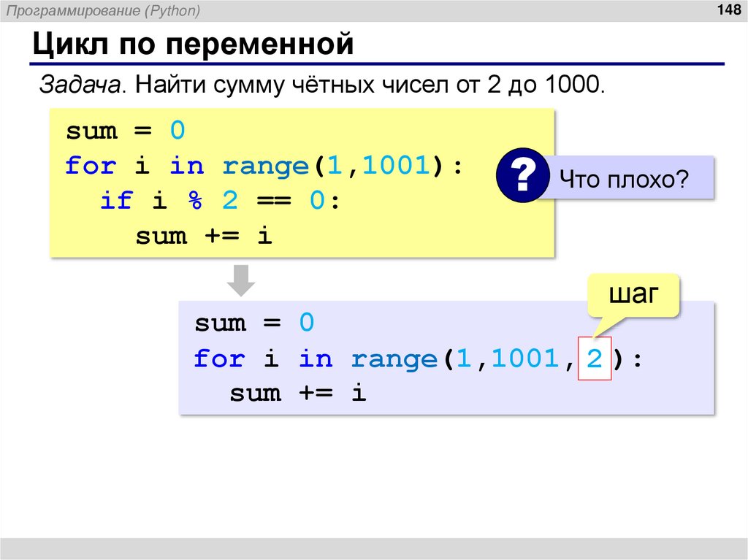The width and height of the screenshot is (748, 560).
Task: Click the red box highlighting the number 2
Action: [x=594, y=357]
